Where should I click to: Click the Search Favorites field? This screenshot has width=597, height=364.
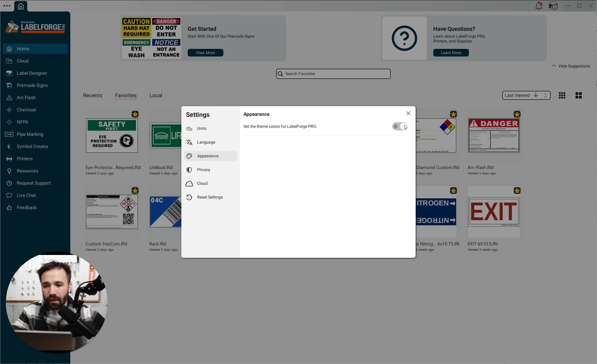[x=333, y=74]
